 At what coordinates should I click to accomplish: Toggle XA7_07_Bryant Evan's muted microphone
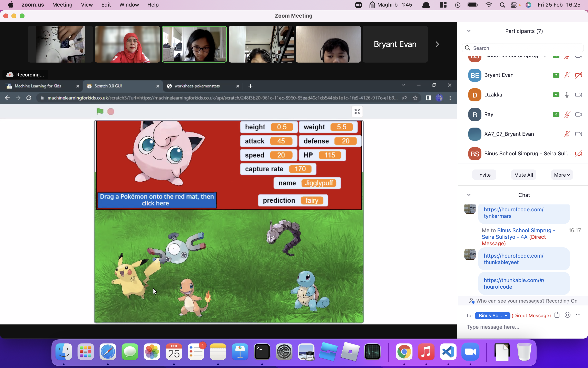(567, 134)
